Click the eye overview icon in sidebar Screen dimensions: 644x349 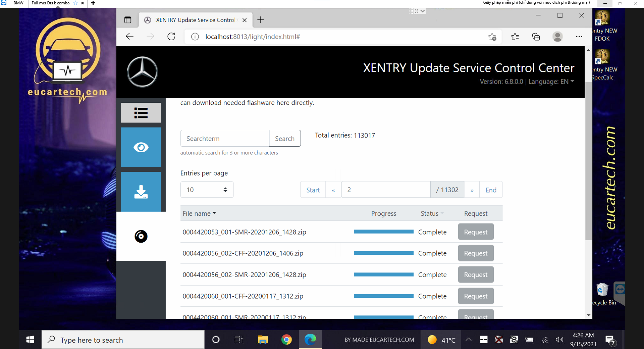click(141, 147)
